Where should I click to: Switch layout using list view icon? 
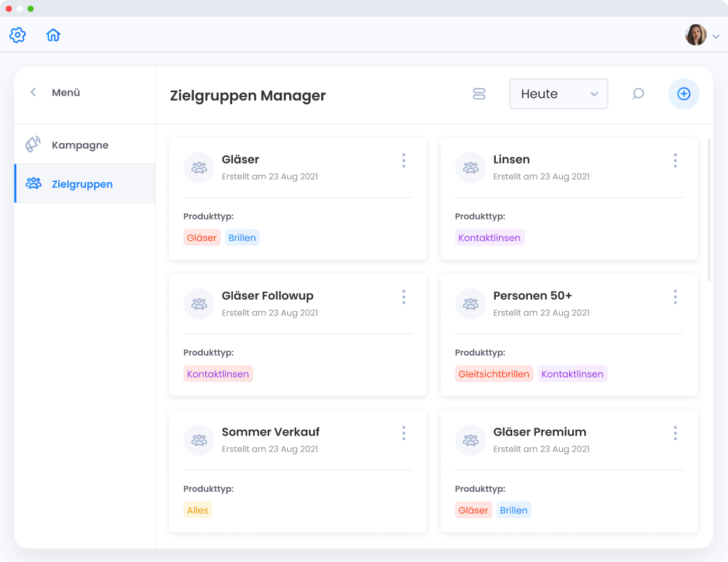pos(479,94)
